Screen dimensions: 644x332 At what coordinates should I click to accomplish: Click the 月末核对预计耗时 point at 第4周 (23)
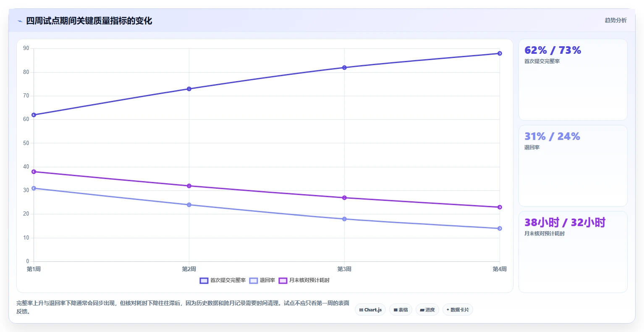point(500,207)
